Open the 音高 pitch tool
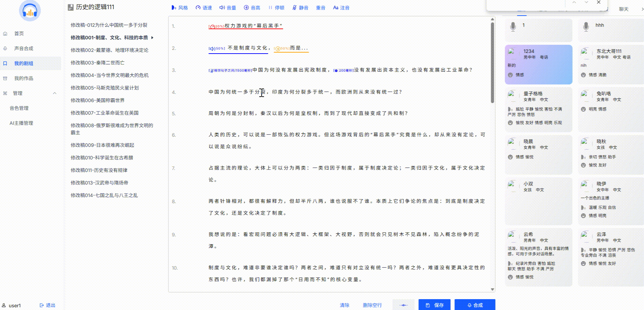The width and height of the screenshot is (644, 310). [252, 7]
